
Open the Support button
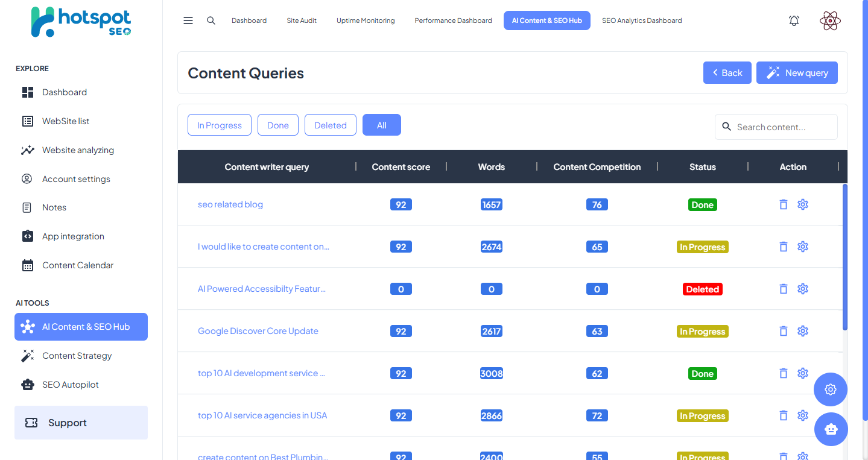(x=81, y=423)
